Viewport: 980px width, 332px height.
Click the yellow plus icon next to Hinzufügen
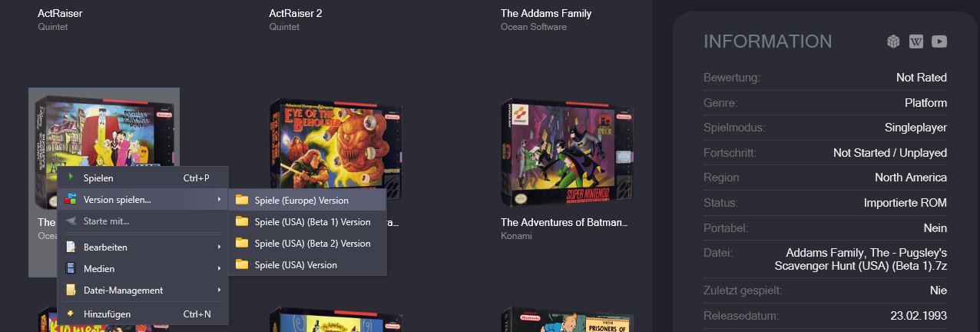point(71,314)
